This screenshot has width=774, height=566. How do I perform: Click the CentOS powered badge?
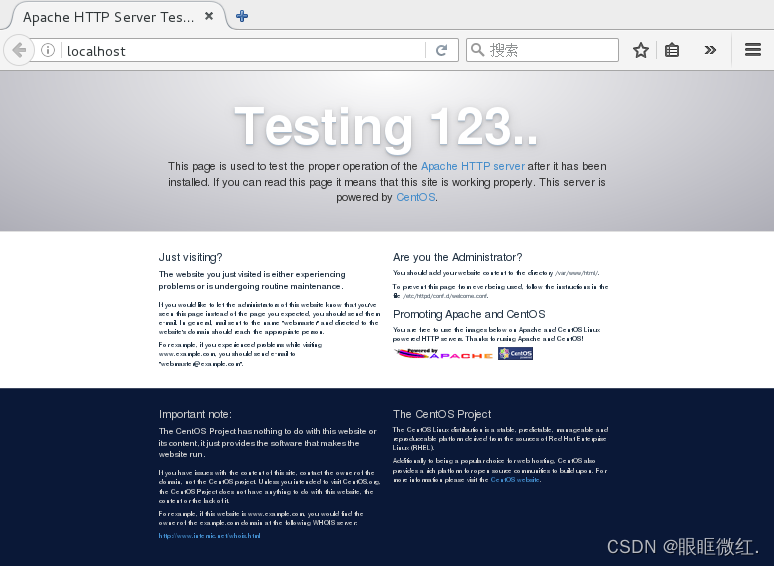pyautogui.click(x=515, y=353)
